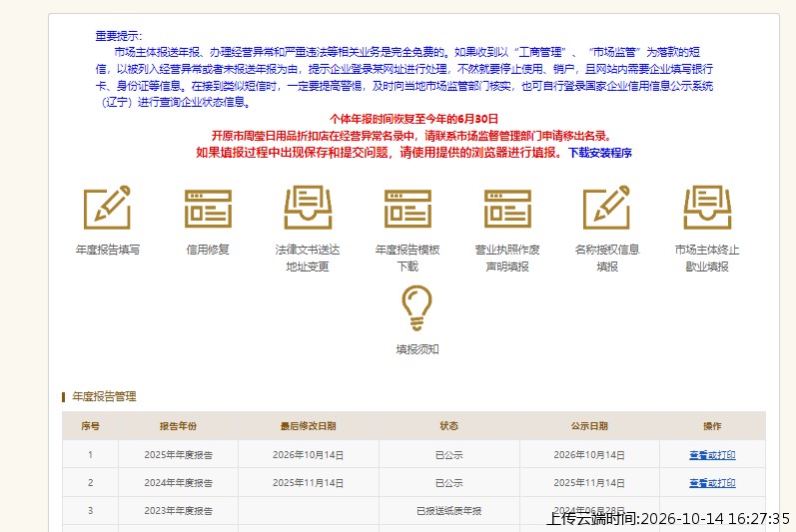The image size is (796, 532).
Task: Click the 2025年11月14日 last-modified date cell
Action: [x=309, y=483]
